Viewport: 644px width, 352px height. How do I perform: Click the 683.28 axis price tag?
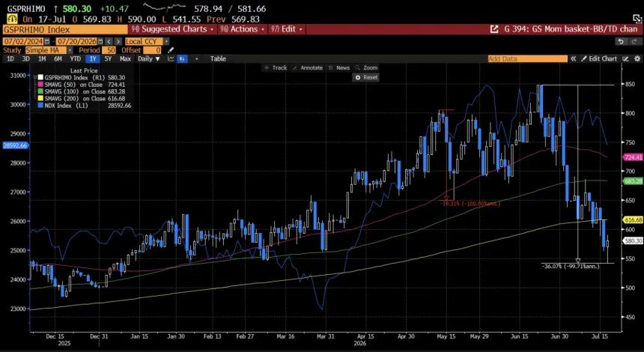click(x=633, y=181)
